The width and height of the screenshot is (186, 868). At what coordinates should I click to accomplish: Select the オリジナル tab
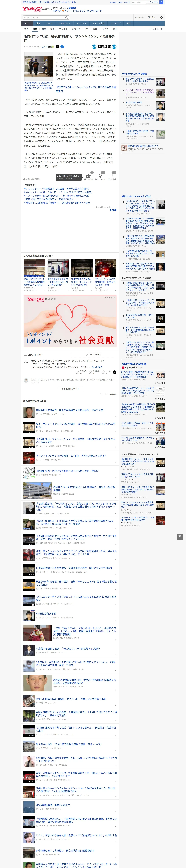tap(81, 24)
